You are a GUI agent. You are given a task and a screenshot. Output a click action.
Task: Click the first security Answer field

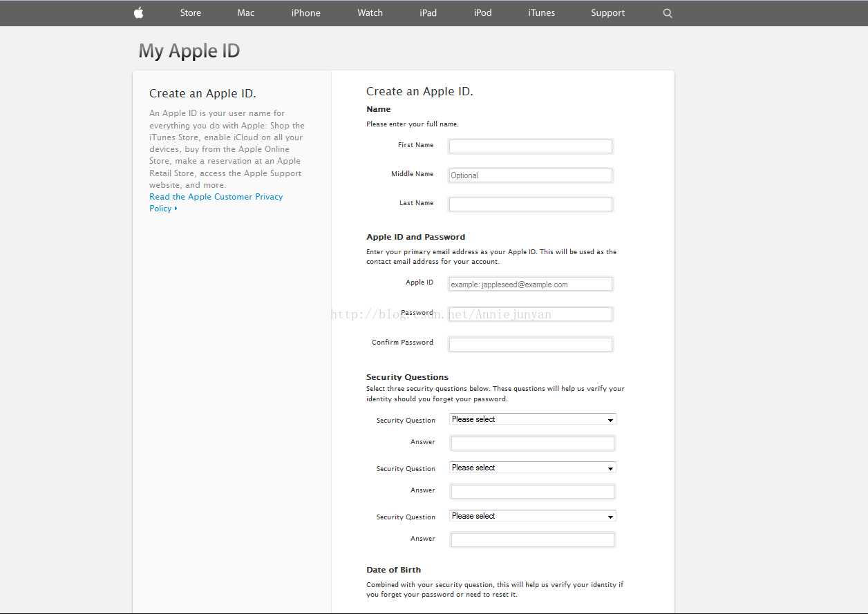click(533, 443)
